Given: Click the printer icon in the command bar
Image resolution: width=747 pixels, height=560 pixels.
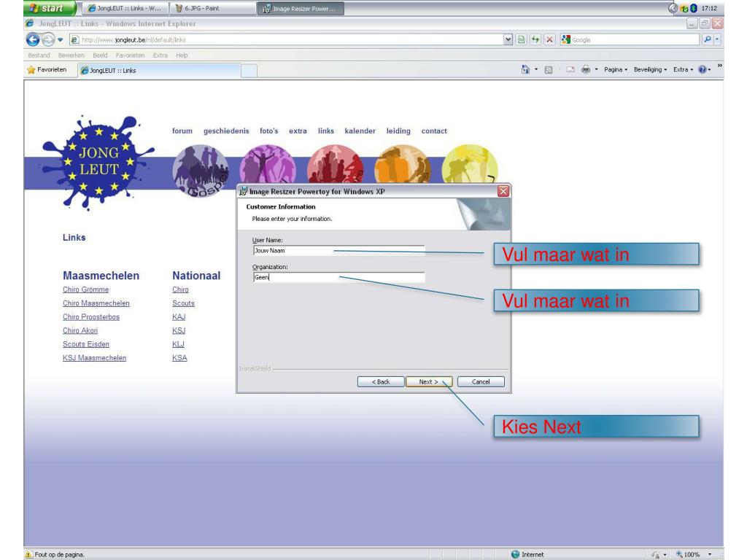Looking at the screenshot, I should pos(586,69).
